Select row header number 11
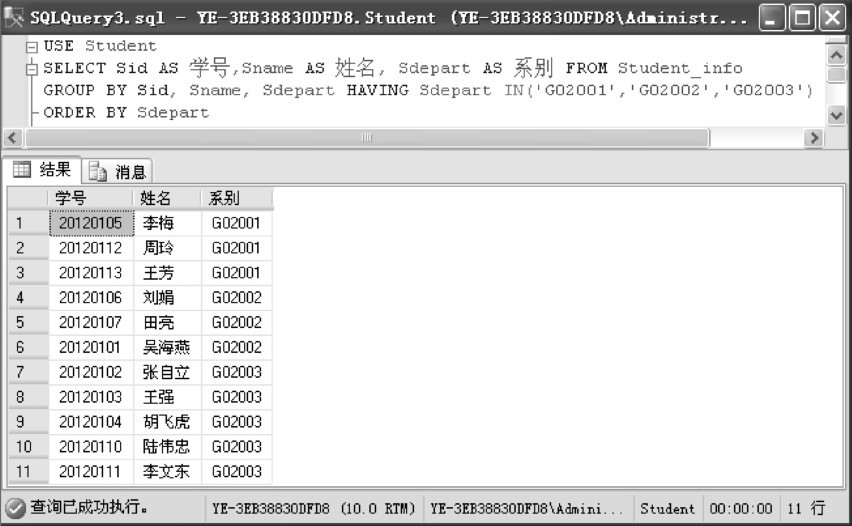The width and height of the screenshot is (852, 526). pos(28,472)
